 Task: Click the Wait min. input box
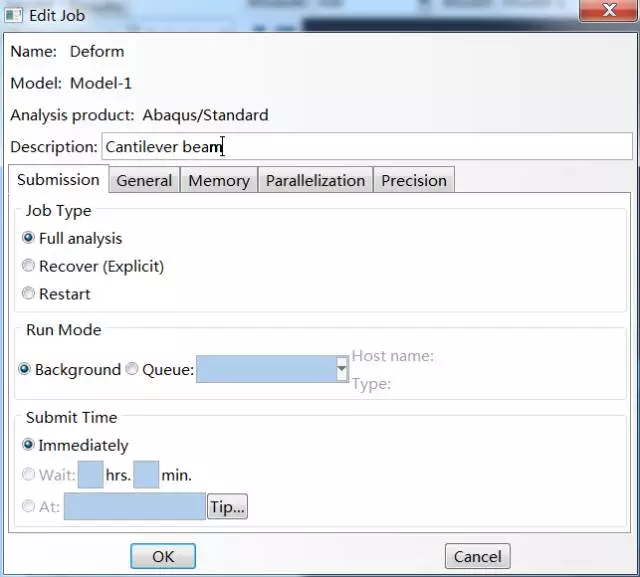pyautogui.click(x=146, y=475)
